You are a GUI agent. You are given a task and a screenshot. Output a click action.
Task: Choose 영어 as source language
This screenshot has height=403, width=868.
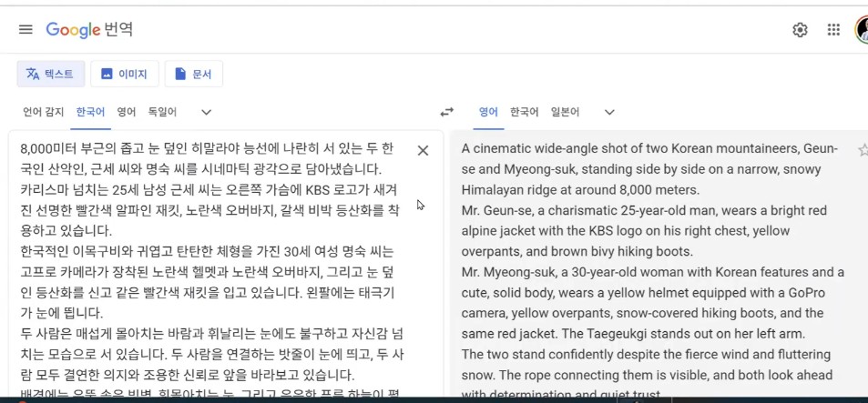click(x=126, y=112)
